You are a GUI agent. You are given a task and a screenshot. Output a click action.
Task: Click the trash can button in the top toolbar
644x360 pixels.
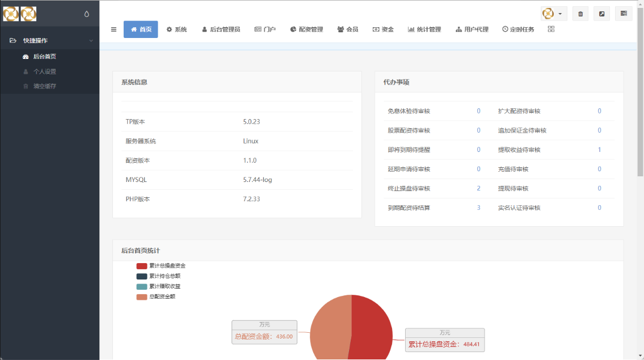click(x=580, y=14)
